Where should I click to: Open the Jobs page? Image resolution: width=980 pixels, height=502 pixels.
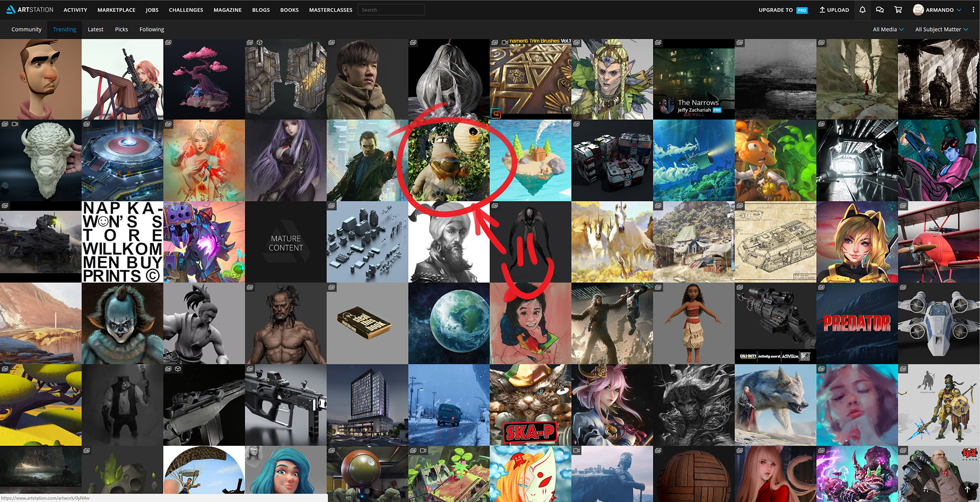[152, 10]
